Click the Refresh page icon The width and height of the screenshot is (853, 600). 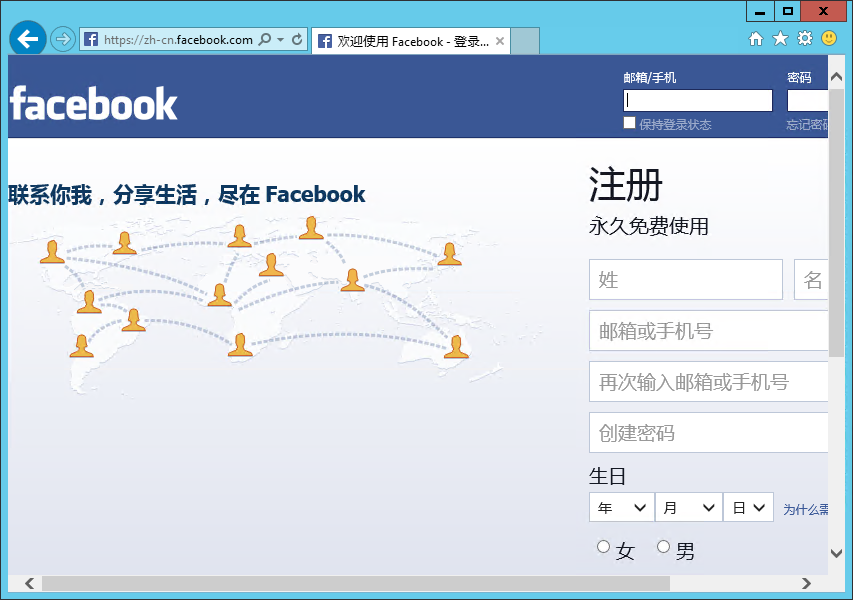[x=297, y=39]
